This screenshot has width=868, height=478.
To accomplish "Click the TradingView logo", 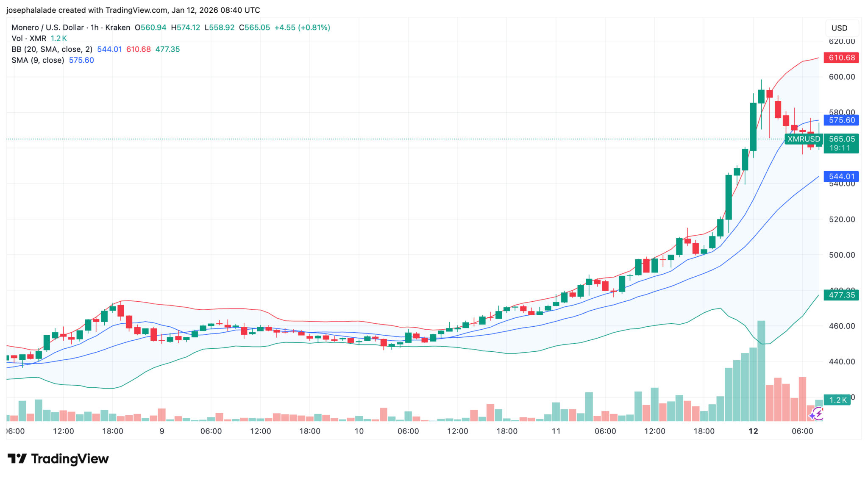I will point(58,459).
